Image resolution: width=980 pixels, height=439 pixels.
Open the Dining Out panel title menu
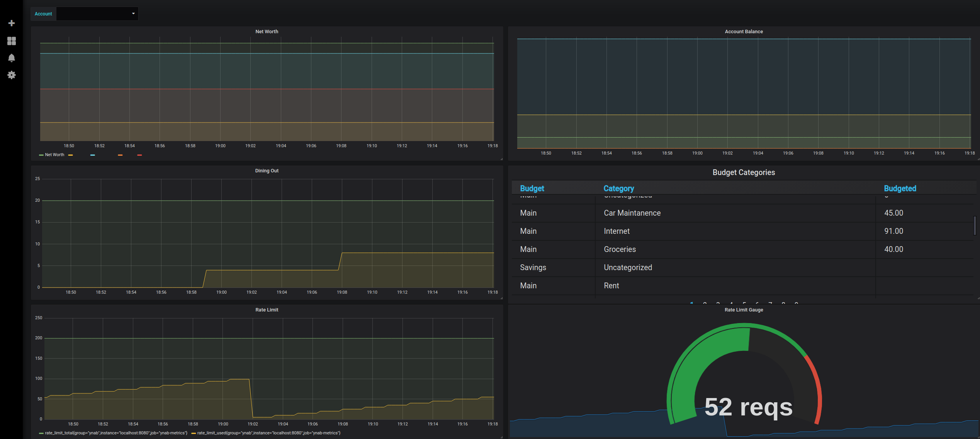tap(267, 171)
